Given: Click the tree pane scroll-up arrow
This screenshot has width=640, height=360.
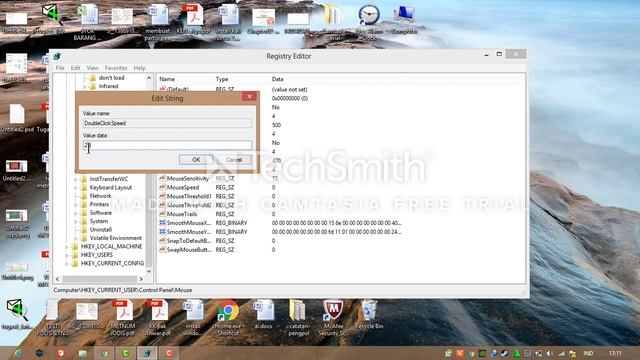Looking at the screenshot, I should pyautogui.click(x=149, y=78).
